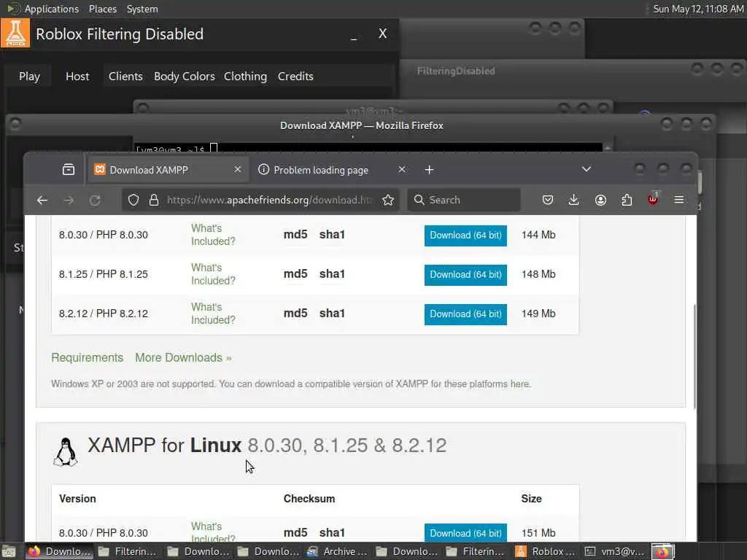Click the Firefox icon at taskbar end
This screenshot has height=560, width=747.
click(662, 551)
